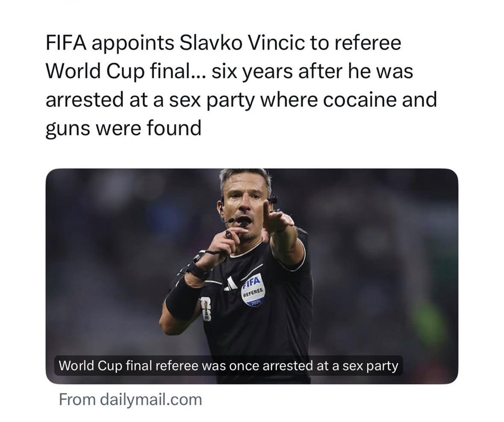504x422 pixels.
Task: Click the patch on the referee's sleeve
Action: (206, 309)
